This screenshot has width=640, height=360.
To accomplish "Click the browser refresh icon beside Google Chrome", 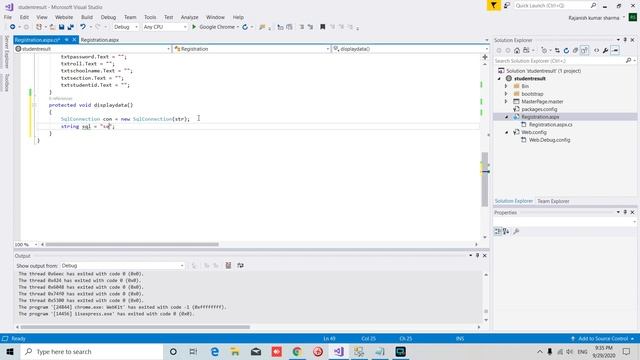I will point(245,27).
